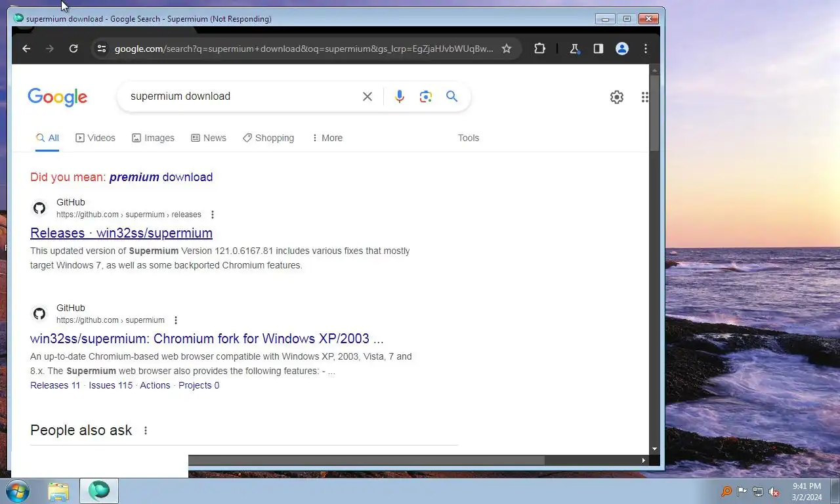Open the Windows Start menu
The image size is (840, 504).
click(x=17, y=491)
